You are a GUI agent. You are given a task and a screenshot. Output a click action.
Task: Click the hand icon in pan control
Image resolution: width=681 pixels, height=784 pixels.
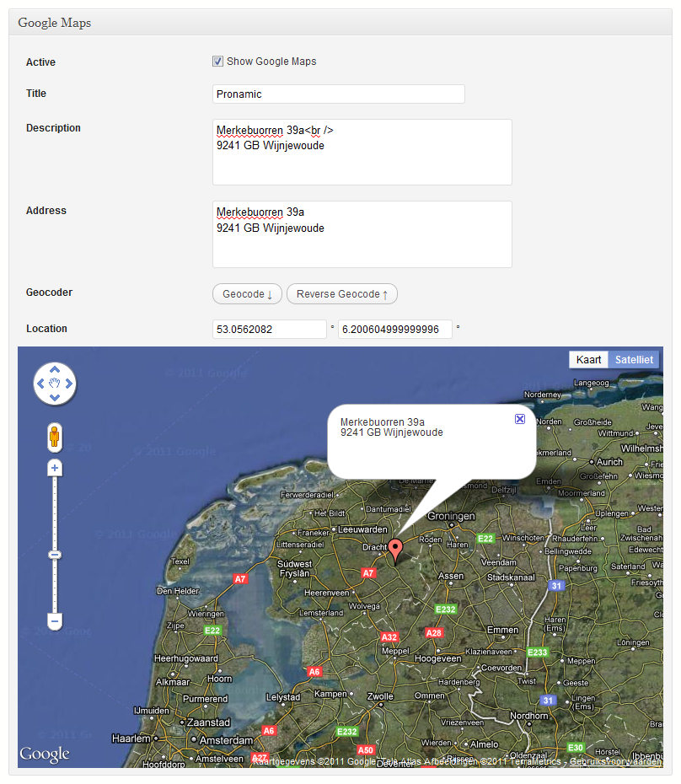(x=55, y=384)
